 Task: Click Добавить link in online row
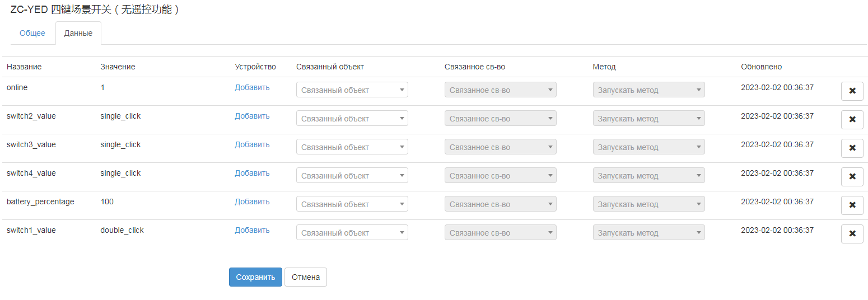tap(252, 87)
